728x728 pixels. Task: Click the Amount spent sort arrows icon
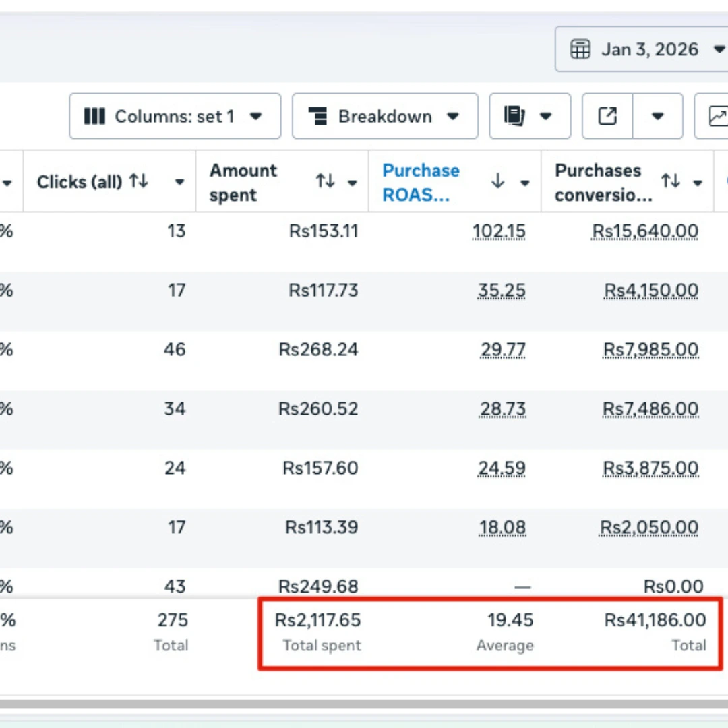[x=326, y=182]
